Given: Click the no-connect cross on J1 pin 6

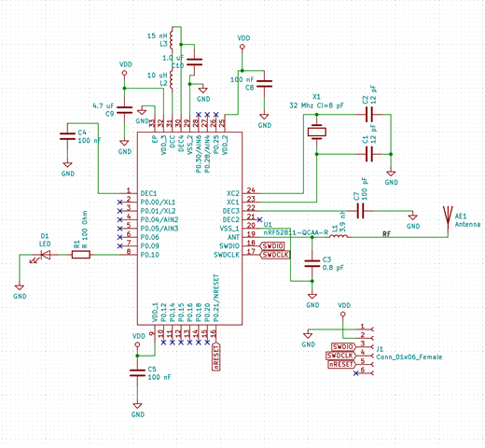Looking at the screenshot, I should pyautogui.click(x=356, y=373).
